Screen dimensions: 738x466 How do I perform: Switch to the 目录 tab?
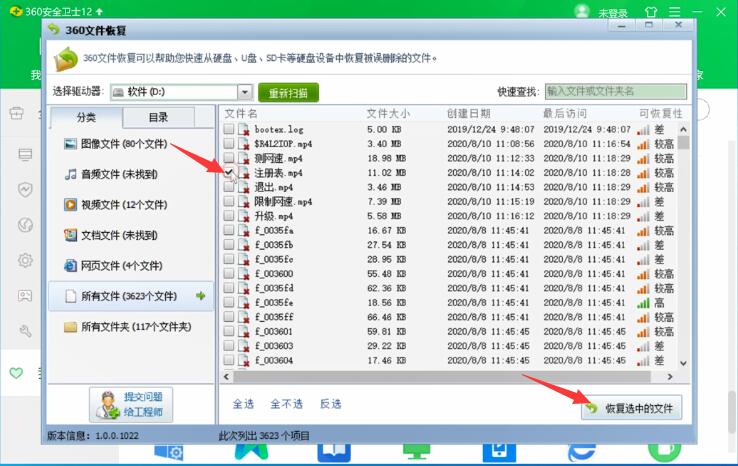coord(158,117)
